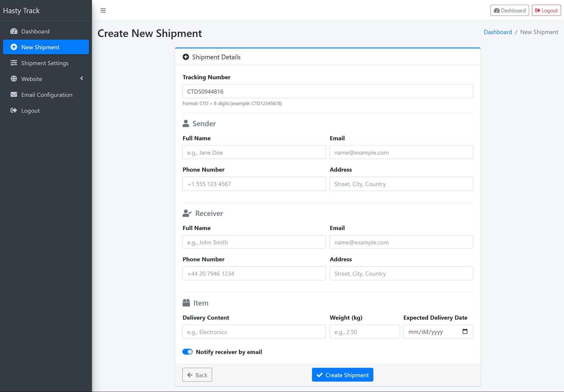Expand the Website submenu chevron
The height and width of the screenshot is (392, 564).
pos(82,78)
